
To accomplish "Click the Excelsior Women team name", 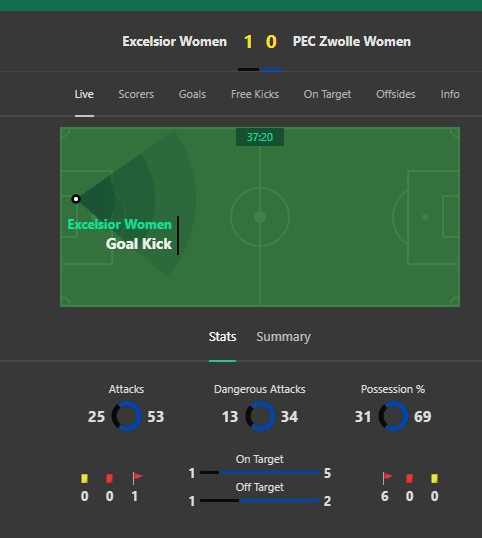I will (175, 42).
